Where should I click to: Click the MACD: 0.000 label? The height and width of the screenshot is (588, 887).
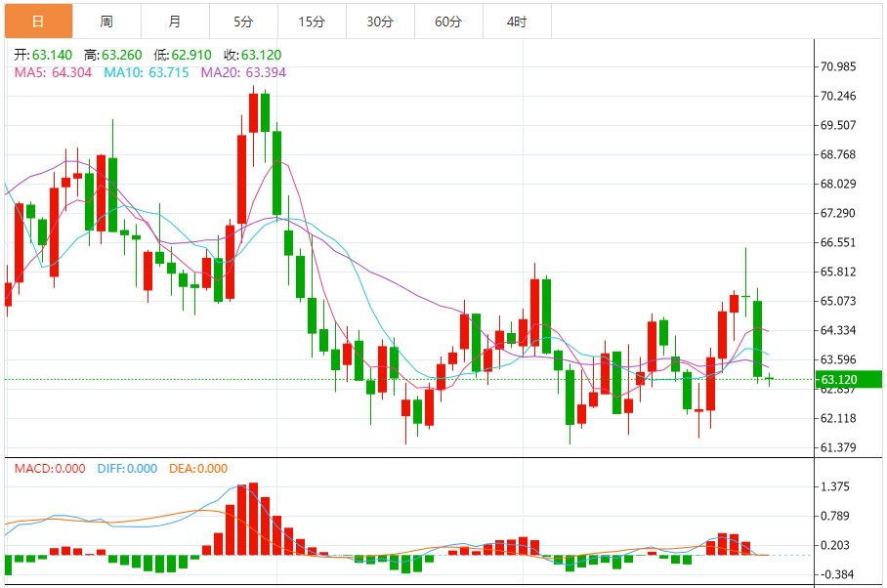click(52, 469)
